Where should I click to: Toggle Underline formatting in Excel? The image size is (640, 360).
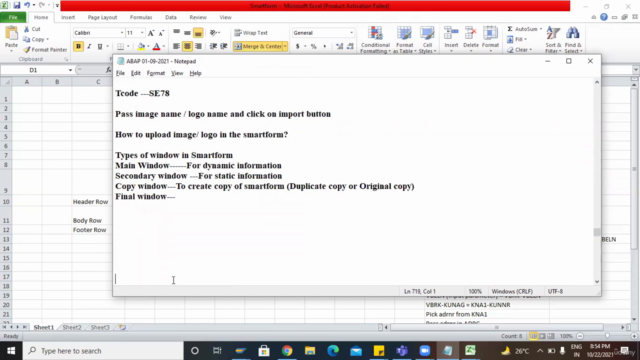(x=100, y=47)
